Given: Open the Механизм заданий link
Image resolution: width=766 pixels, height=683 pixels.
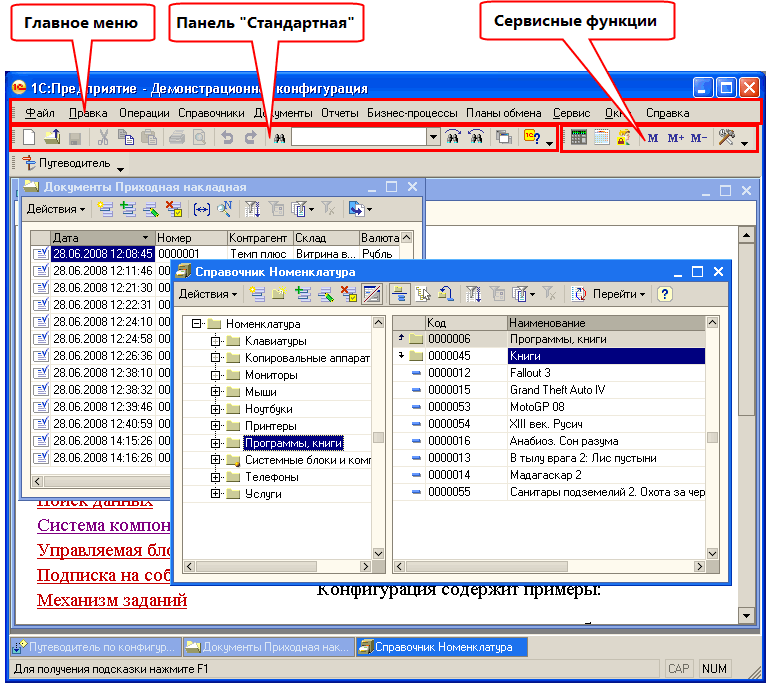Looking at the screenshot, I should pos(112,600).
